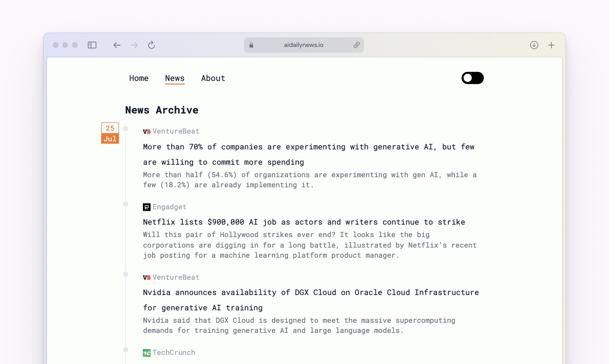Go back with the left arrow

pyautogui.click(x=117, y=45)
